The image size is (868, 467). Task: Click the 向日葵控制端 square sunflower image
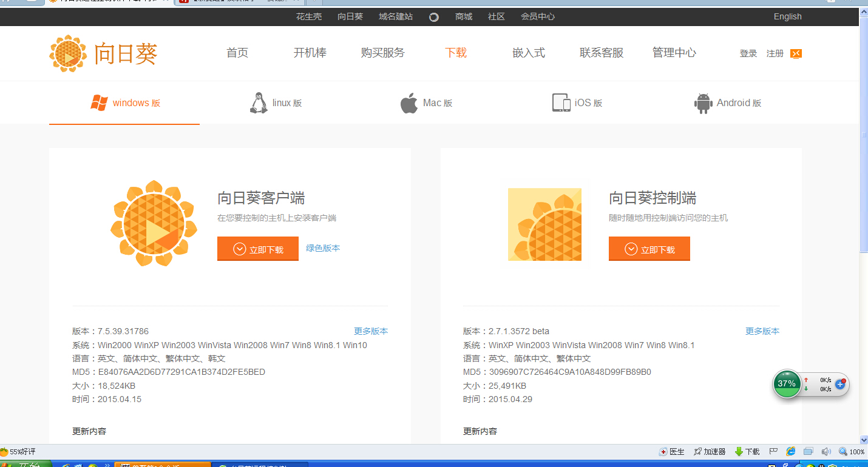[544, 224]
